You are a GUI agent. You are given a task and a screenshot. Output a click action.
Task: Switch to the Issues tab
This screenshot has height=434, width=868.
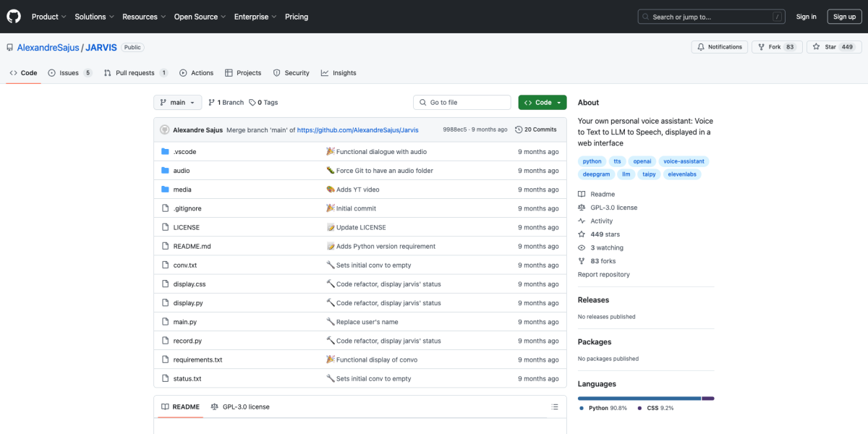[69, 73]
